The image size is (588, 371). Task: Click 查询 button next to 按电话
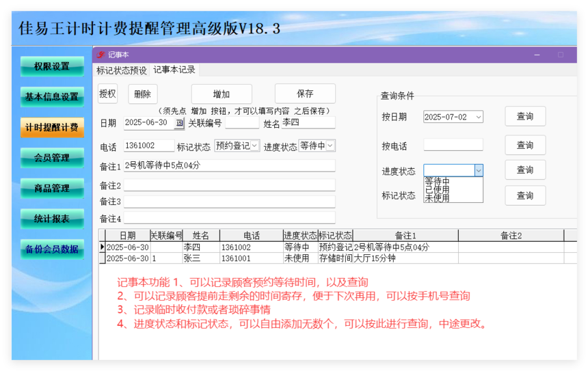(x=525, y=145)
